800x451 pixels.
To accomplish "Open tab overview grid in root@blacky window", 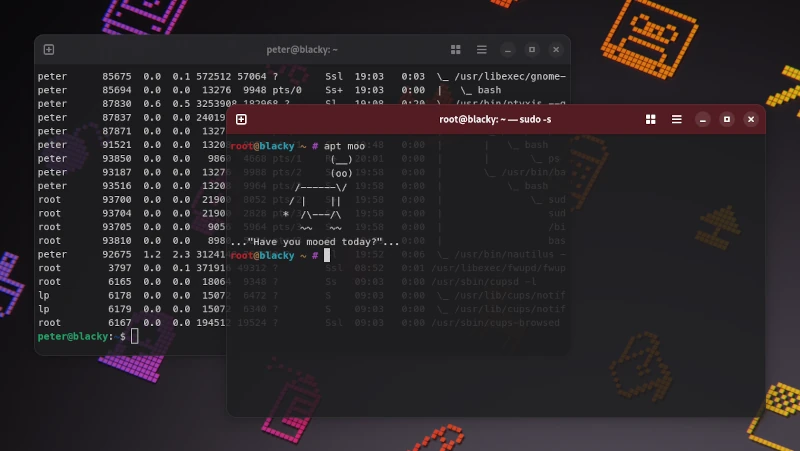I will point(651,119).
